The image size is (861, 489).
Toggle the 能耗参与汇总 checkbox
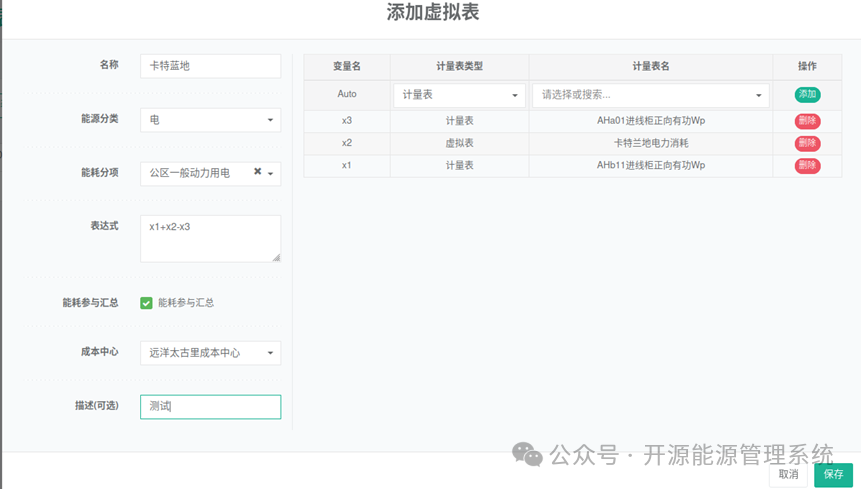146,303
